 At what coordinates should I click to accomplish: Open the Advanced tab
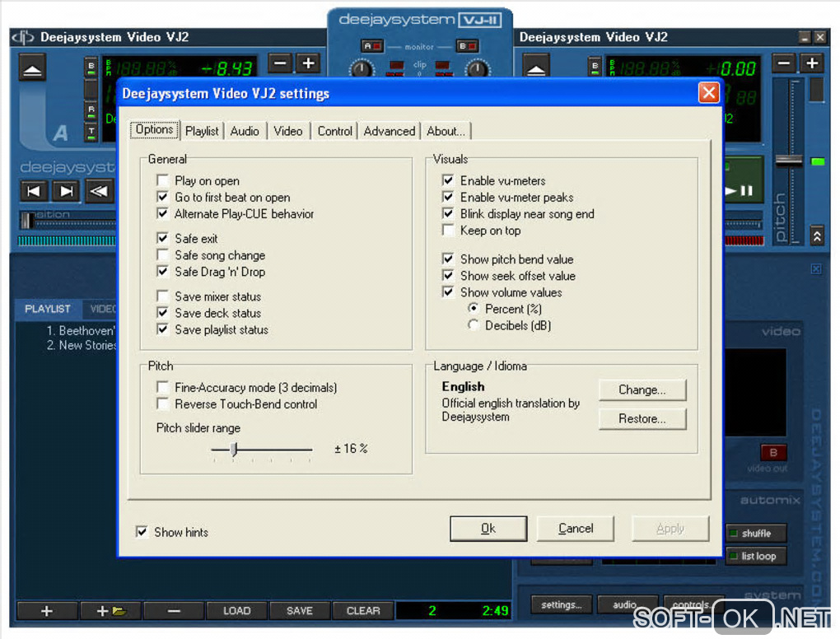click(390, 131)
